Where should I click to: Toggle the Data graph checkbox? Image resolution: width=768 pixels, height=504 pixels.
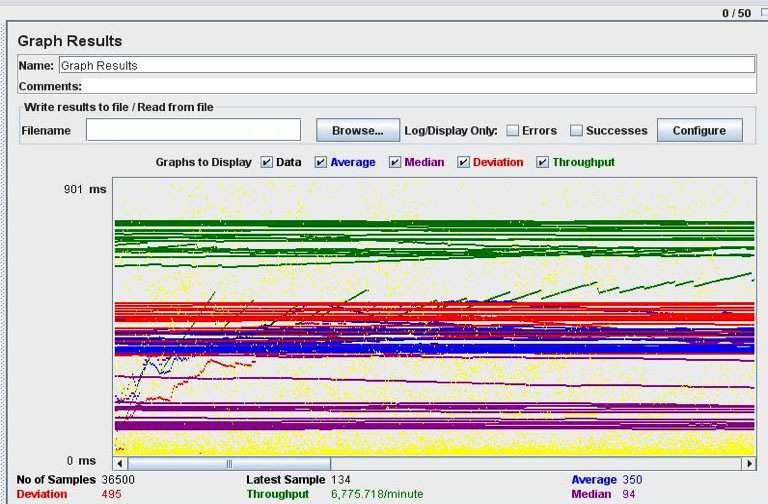click(267, 162)
